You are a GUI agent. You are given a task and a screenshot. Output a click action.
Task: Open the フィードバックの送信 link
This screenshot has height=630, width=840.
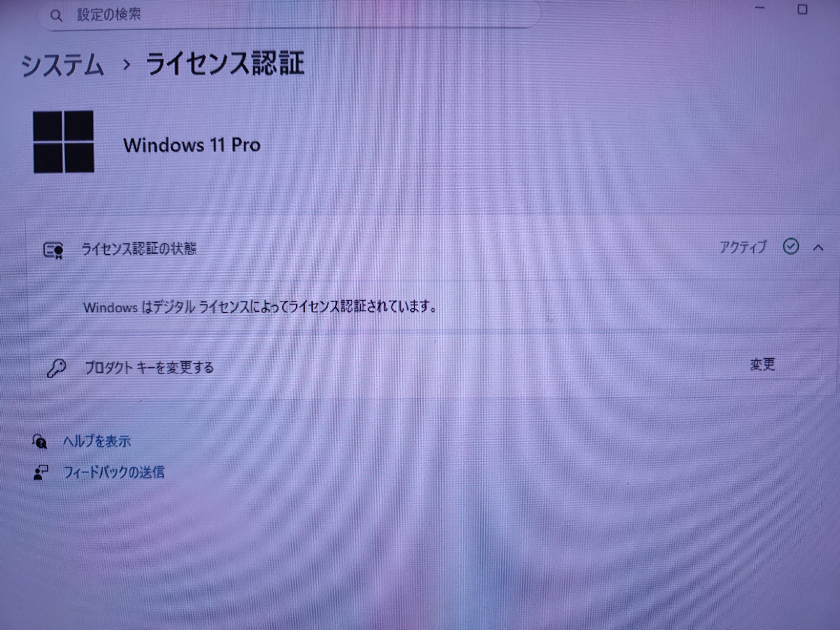(x=114, y=472)
